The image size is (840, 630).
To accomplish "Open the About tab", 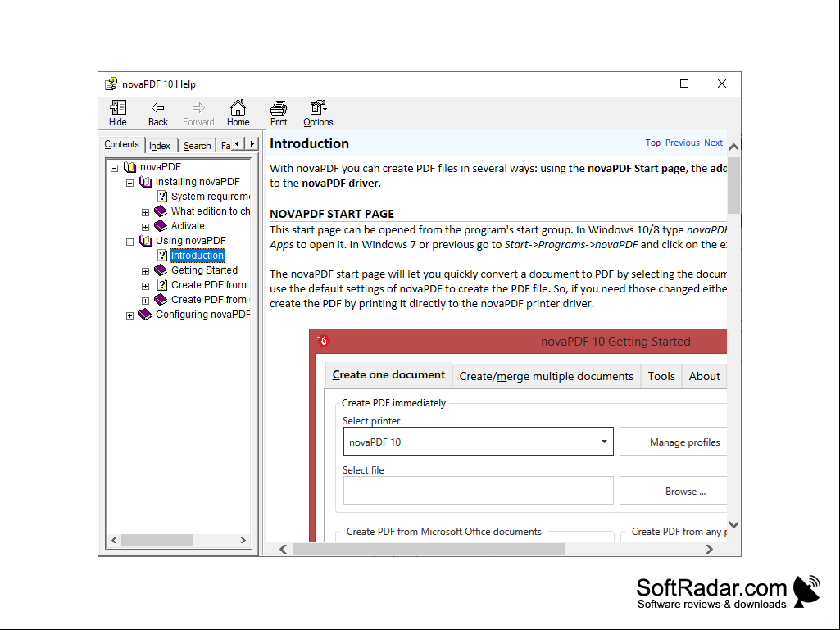I will (705, 376).
